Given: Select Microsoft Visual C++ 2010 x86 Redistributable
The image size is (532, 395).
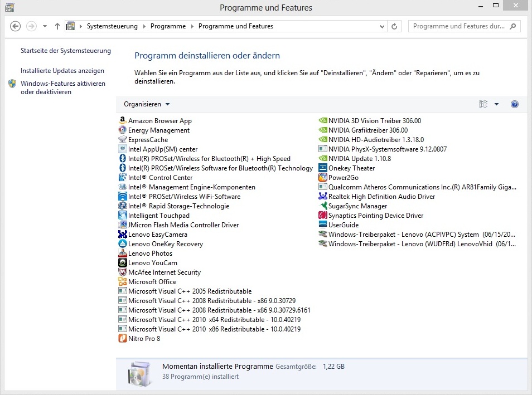Looking at the screenshot, I should (x=209, y=329).
